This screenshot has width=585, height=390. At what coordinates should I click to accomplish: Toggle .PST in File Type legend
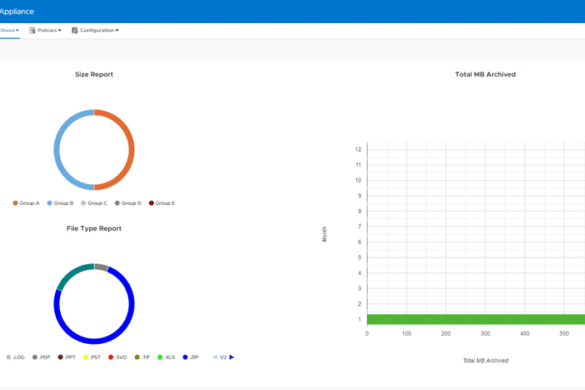[92, 357]
